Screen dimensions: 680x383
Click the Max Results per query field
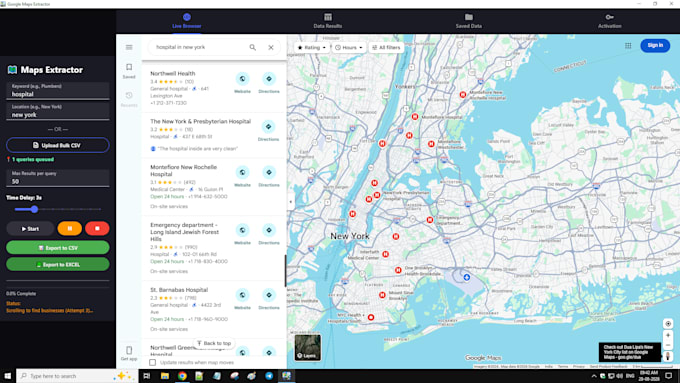pyautogui.click(x=58, y=178)
